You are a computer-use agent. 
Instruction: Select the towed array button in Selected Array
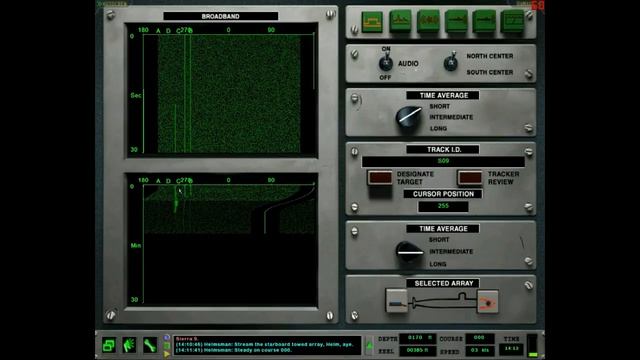[x=396, y=301]
